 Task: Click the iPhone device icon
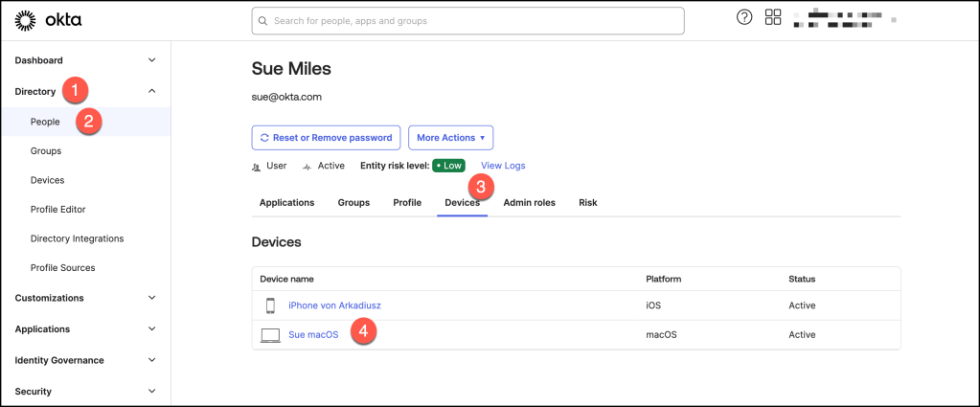(x=270, y=305)
